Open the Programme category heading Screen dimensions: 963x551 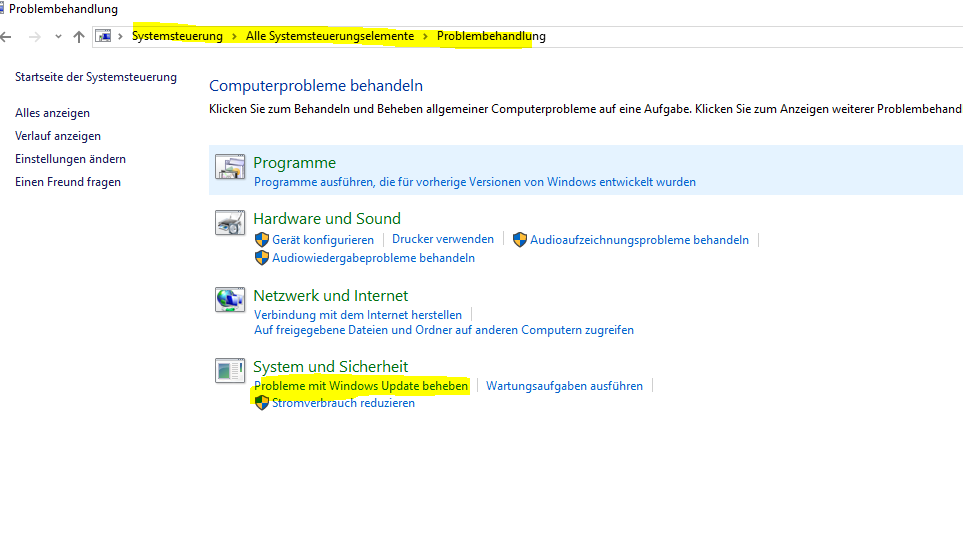[295, 163]
